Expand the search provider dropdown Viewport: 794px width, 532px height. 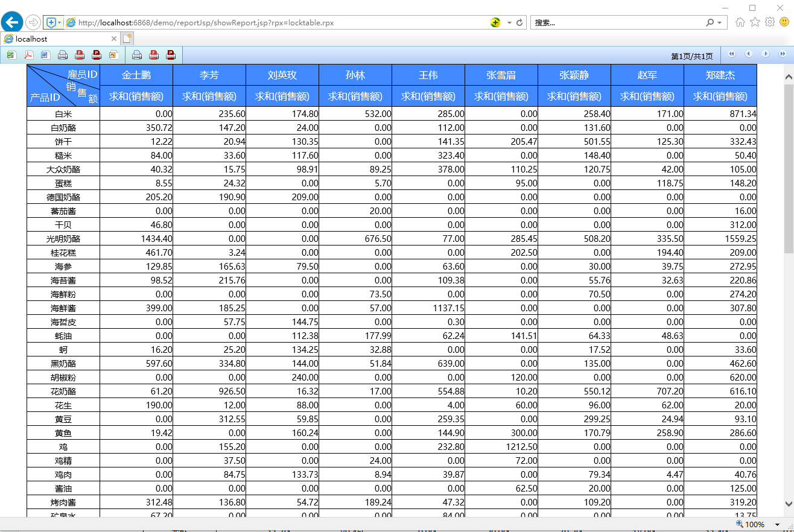click(x=720, y=22)
